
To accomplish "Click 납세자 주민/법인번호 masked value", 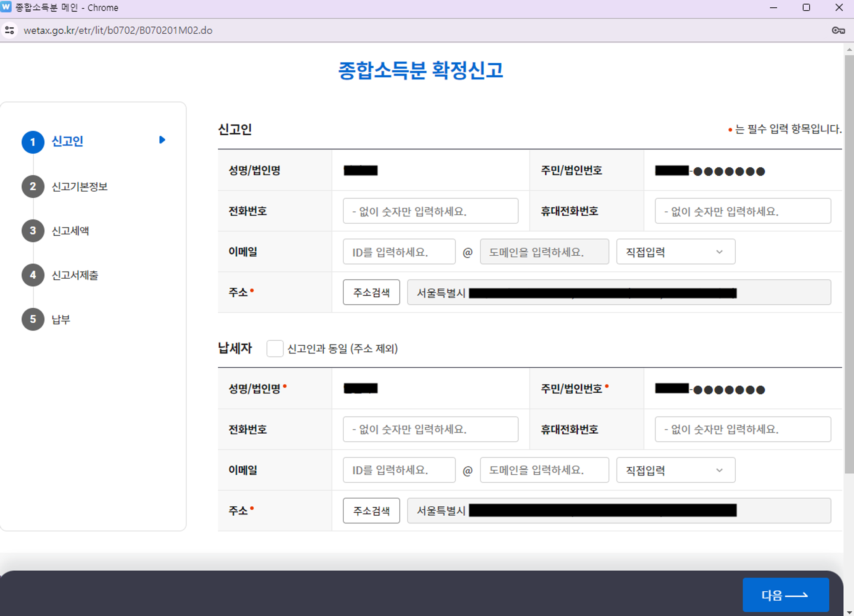I will coord(710,389).
